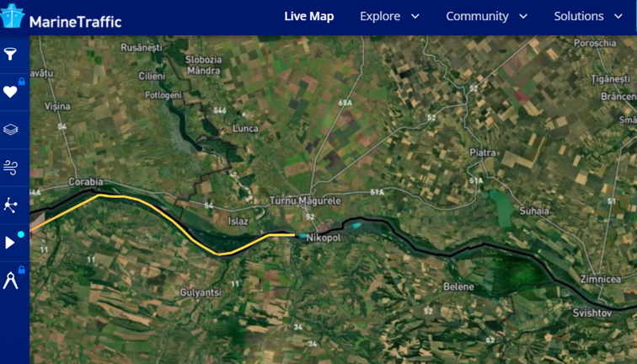
Task: Click the Turnu Măgurele map label
Action: pos(305,201)
